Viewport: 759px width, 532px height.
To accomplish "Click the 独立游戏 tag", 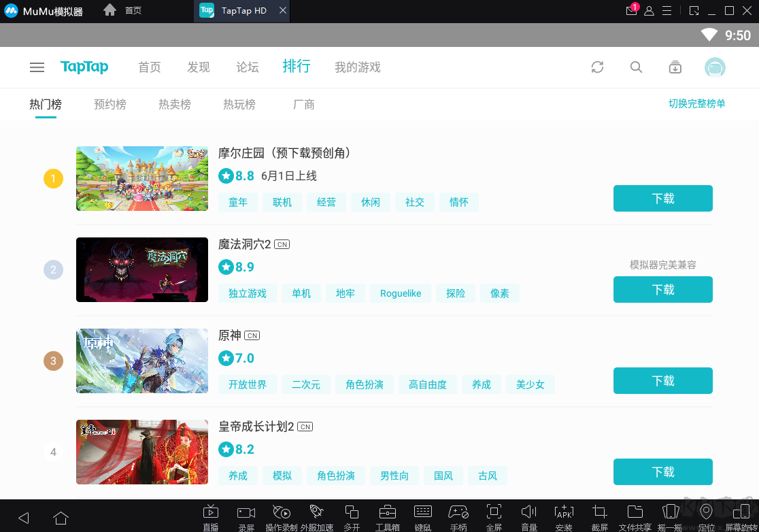I will point(248,293).
